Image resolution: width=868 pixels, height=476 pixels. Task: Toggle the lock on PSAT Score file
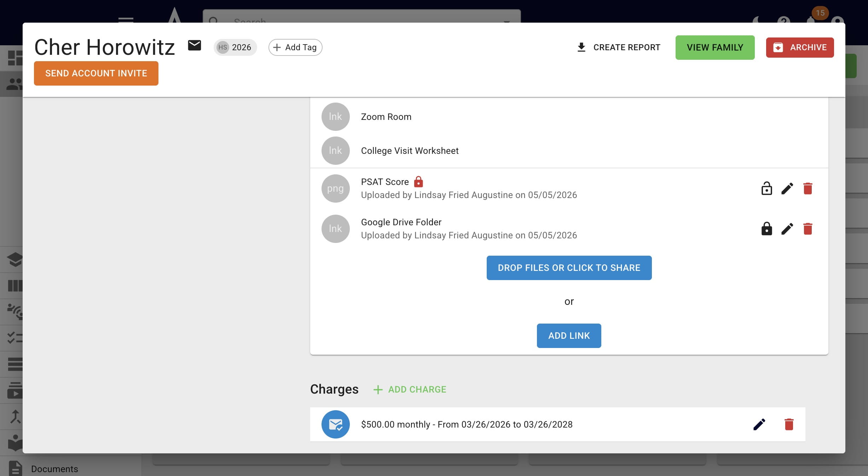(766, 188)
